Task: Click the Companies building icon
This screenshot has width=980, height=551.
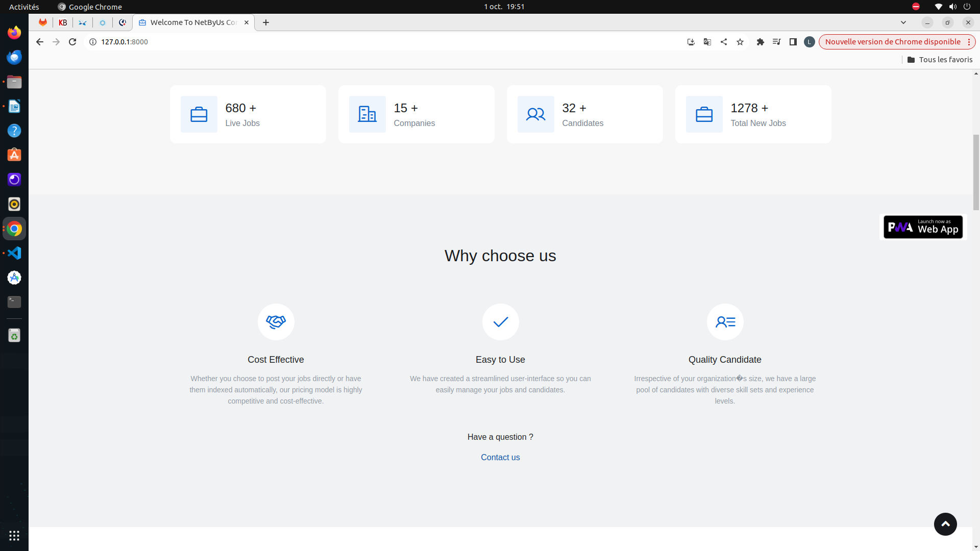Action: (x=367, y=114)
